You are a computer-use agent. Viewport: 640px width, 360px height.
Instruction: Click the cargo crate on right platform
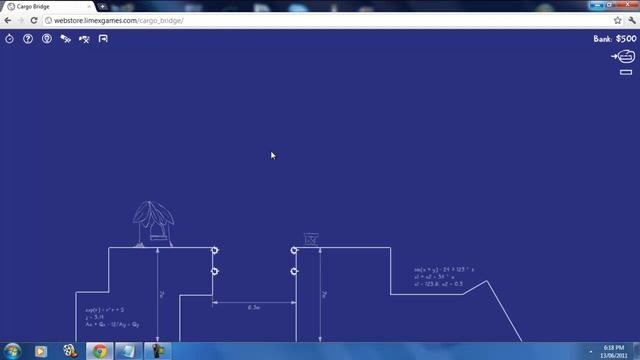coord(311,240)
